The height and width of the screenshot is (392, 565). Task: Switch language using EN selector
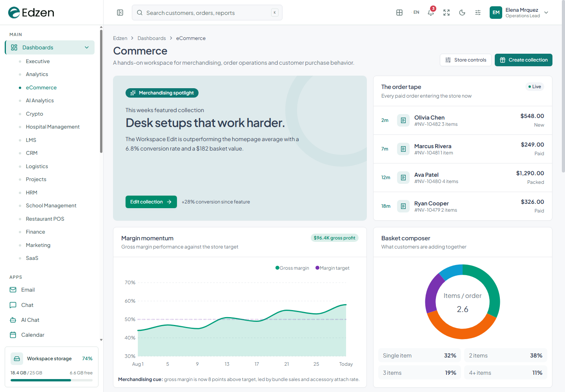click(416, 13)
